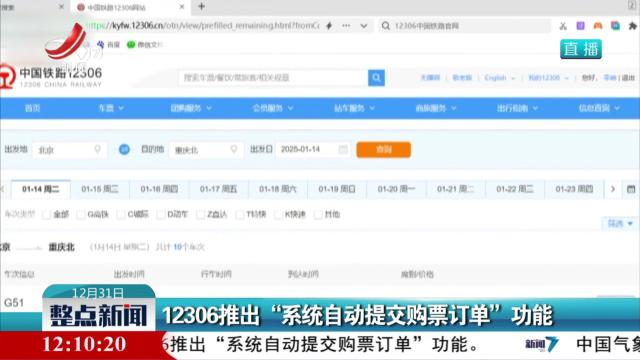This screenshot has width=640, height=360.
Task: Select the 01-15 date tab
Action: [100, 189]
